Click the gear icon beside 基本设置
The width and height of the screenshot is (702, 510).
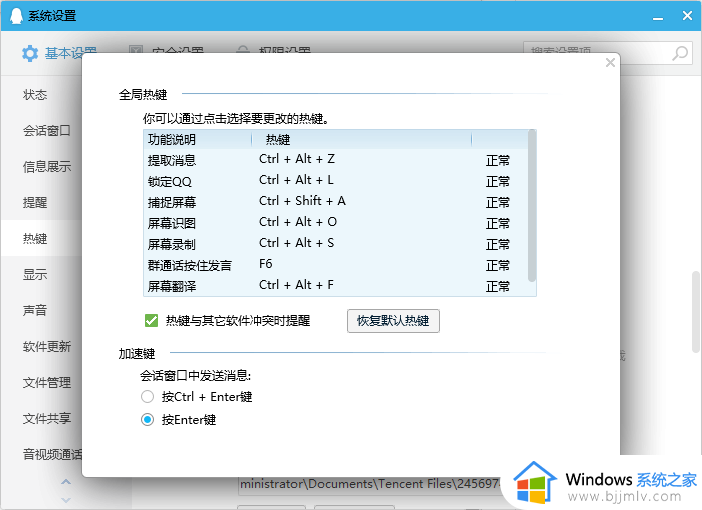click(30, 53)
